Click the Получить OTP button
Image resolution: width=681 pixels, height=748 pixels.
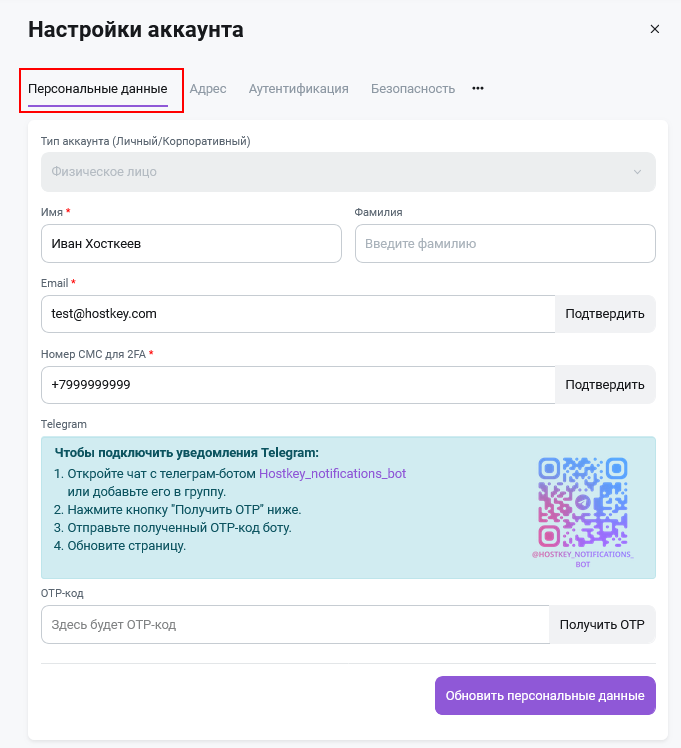coord(602,625)
